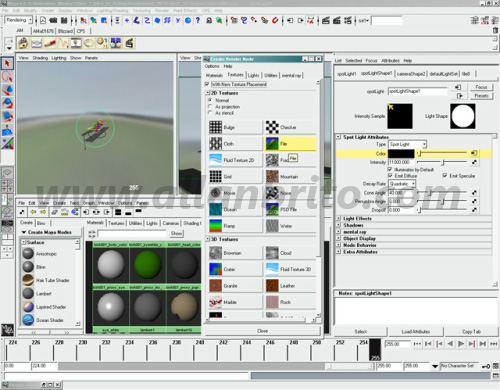Pick the Ramp texture icon
This screenshot has width=500, height=390.
(215, 226)
